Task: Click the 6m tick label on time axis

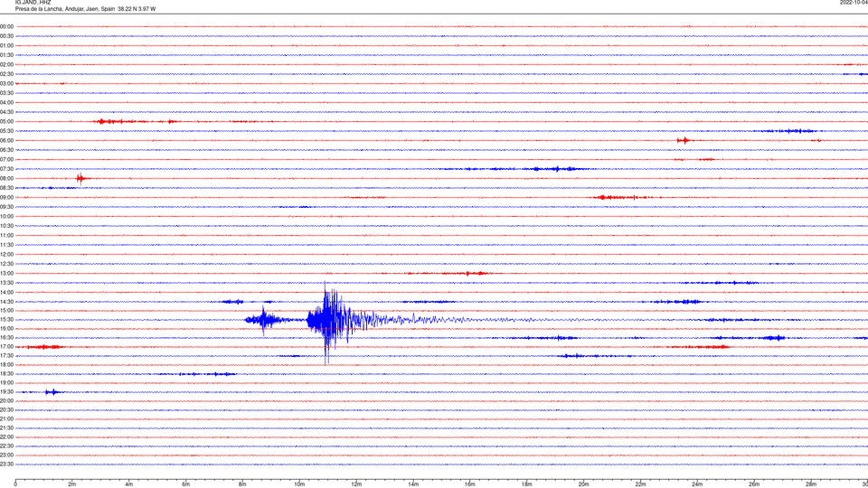Action: coord(186,484)
